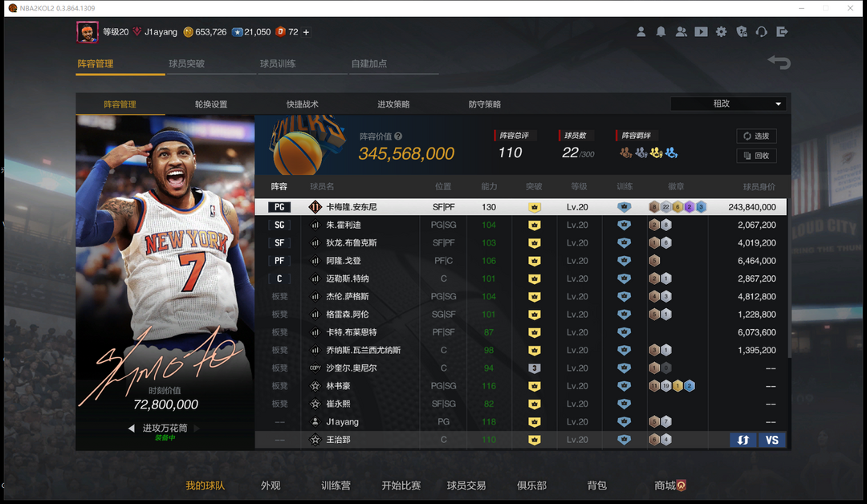867x504 pixels.
Task: Click the logout exit icon
Action: click(782, 32)
